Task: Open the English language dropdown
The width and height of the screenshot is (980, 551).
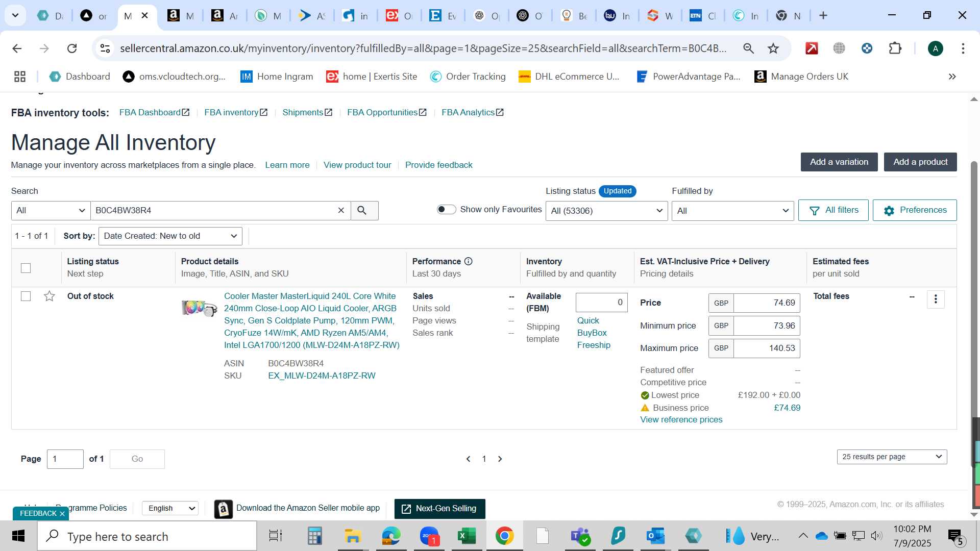Action: pyautogui.click(x=170, y=508)
